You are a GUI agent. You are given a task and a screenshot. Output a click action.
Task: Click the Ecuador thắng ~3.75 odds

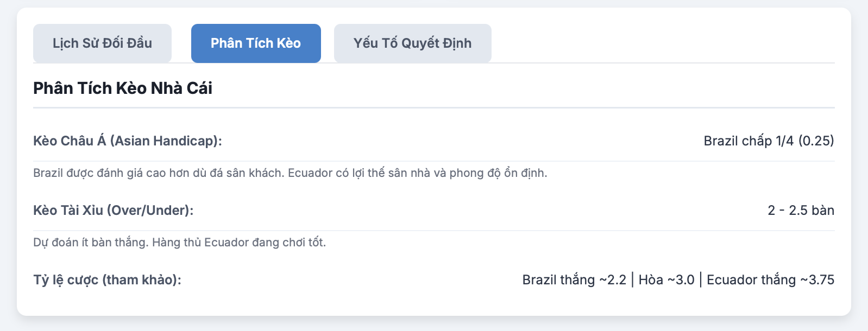(x=771, y=280)
